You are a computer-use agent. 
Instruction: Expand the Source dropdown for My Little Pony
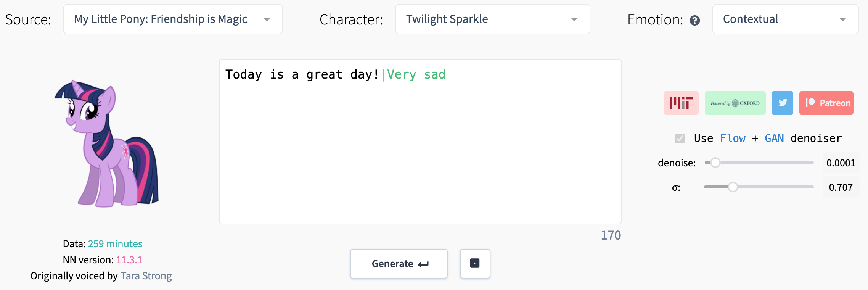point(173,19)
